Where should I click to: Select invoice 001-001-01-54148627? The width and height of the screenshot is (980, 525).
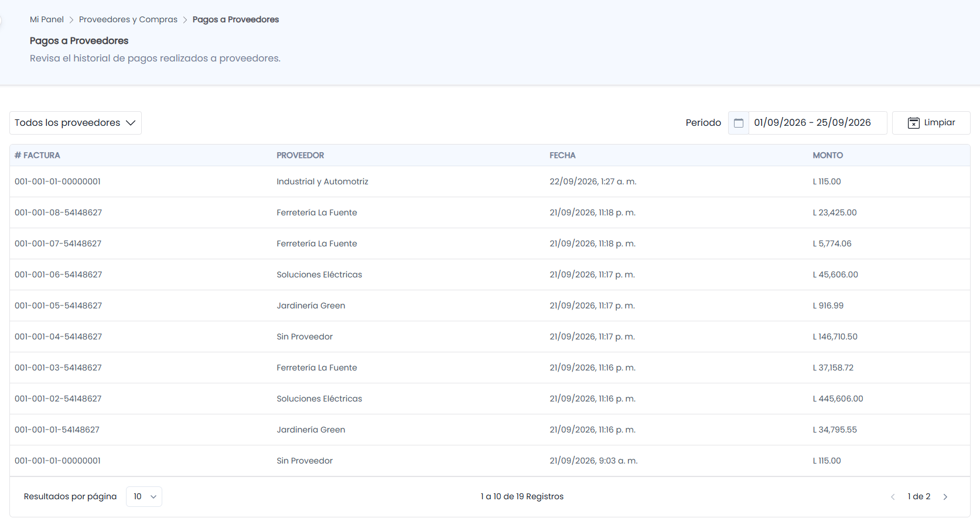[x=57, y=430]
